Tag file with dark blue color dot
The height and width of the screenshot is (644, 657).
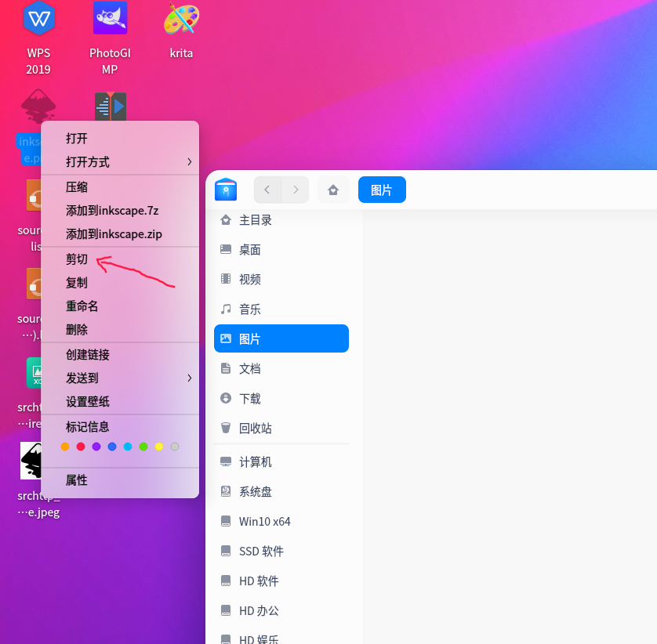112,447
